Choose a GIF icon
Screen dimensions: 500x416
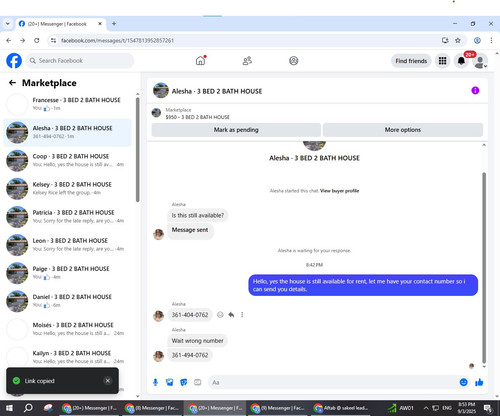pos(198,382)
